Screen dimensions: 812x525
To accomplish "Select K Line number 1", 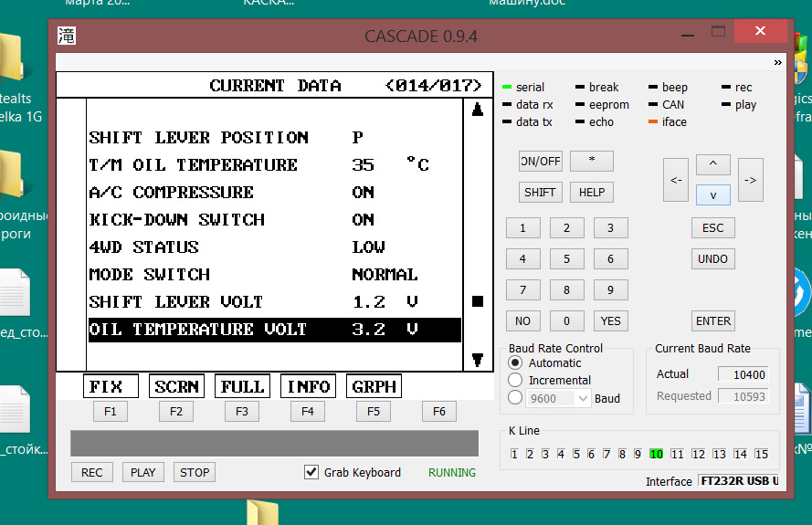I will 514,454.
